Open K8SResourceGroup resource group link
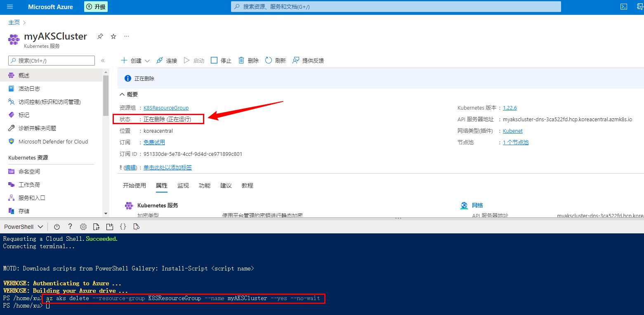 pos(166,108)
